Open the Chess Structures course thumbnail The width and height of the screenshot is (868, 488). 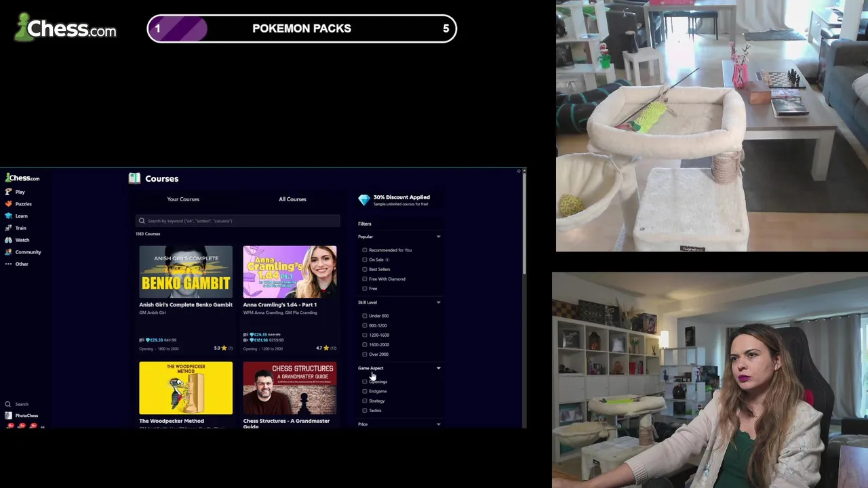pyautogui.click(x=290, y=388)
